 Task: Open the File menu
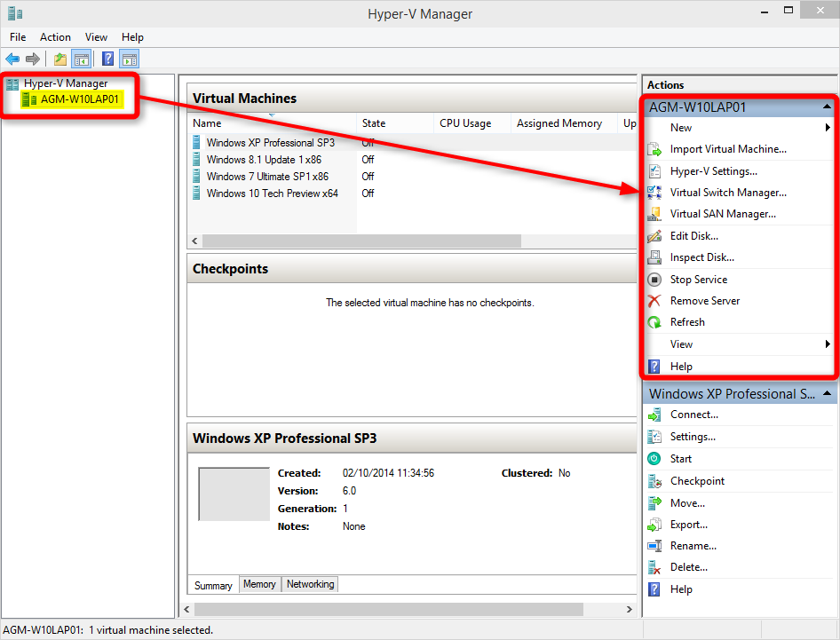(x=18, y=37)
